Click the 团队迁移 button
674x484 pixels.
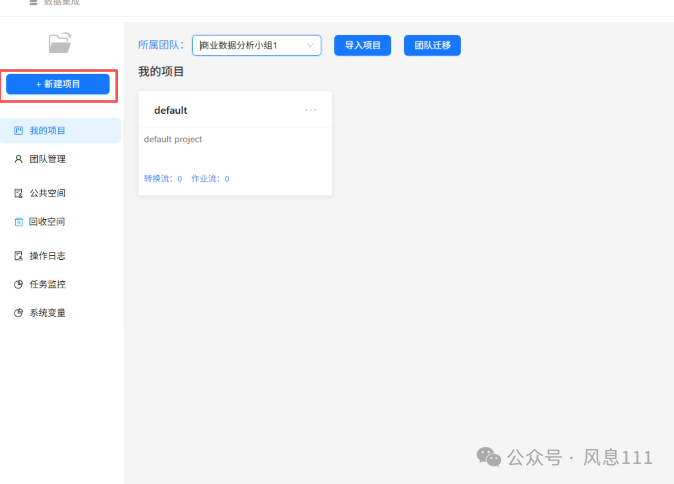coord(432,46)
